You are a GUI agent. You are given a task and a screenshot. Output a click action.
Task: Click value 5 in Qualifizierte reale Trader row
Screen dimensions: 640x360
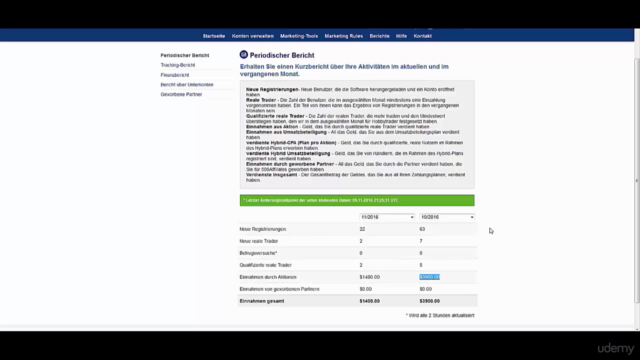click(421, 265)
